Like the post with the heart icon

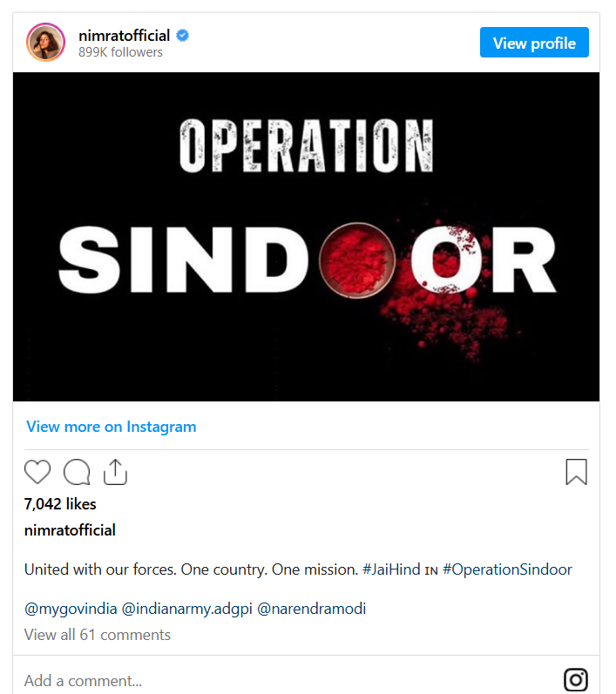37,472
